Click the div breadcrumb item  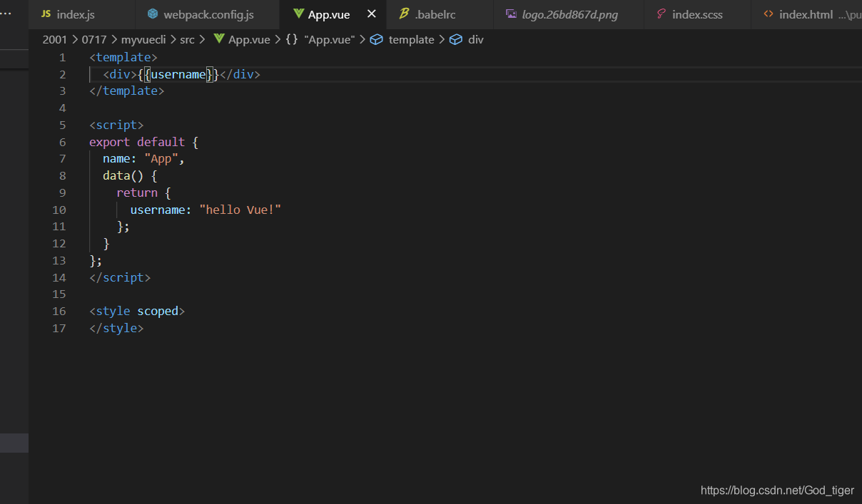pyautogui.click(x=476, y=40)
